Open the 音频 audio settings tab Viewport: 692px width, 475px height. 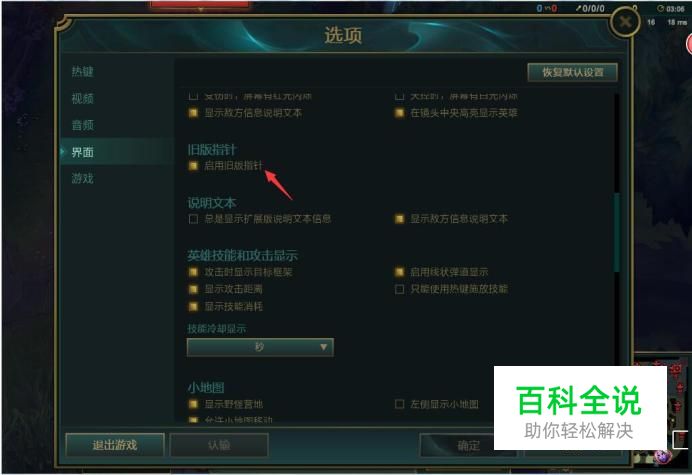click(x=83, y=125)
